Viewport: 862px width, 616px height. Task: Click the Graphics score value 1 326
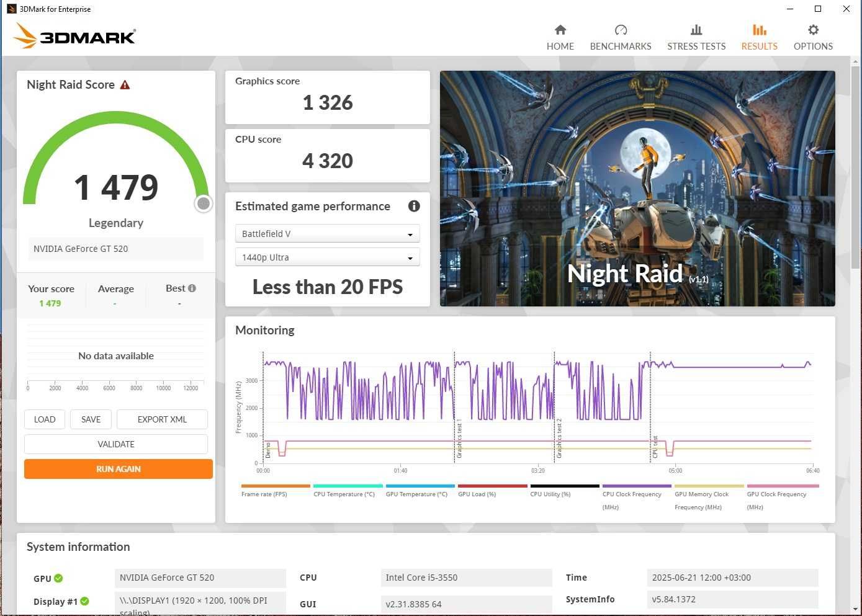pos(328,102)
